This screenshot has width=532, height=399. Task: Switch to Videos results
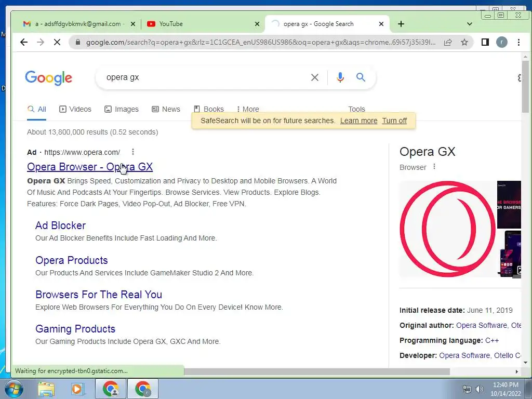tap(75, 109)
